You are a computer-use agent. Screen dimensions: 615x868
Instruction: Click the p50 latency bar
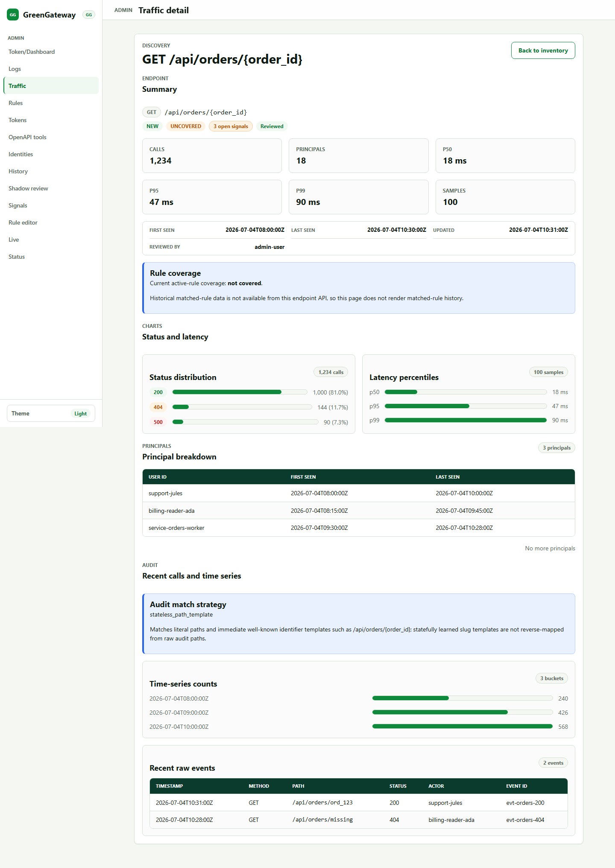466,392
